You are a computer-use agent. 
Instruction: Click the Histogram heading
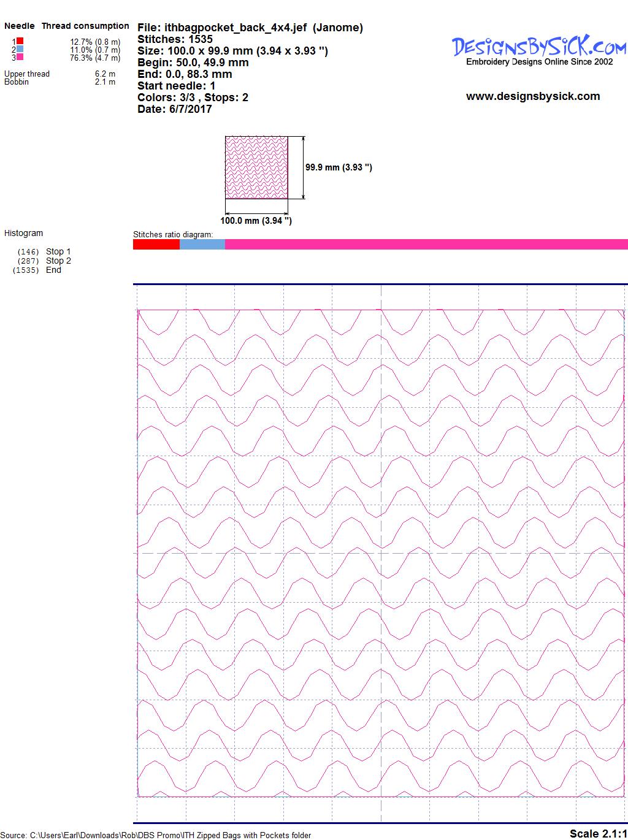pos(23,233)
